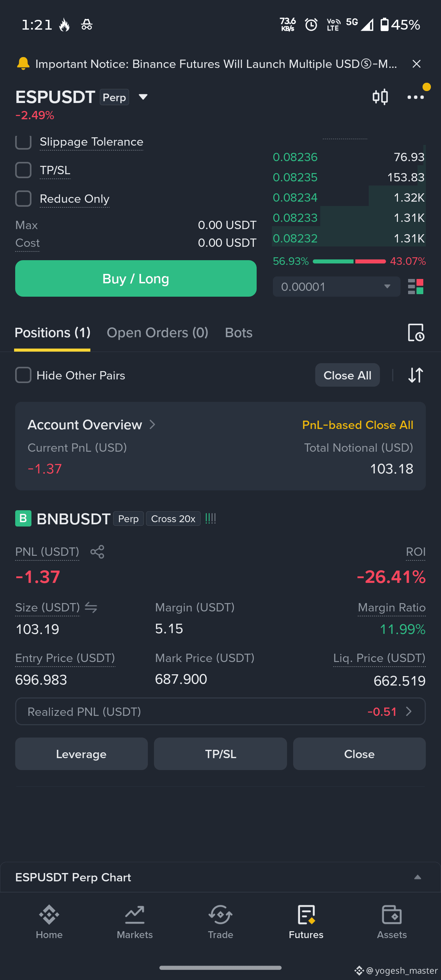Share BNBUSDT PNL via share icon

click(x=97, y=552)
